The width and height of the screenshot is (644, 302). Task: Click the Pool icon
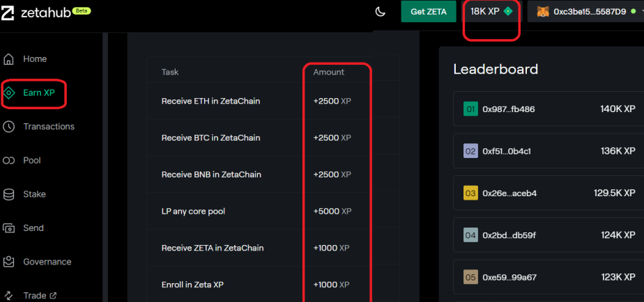(x=8, y=161)
